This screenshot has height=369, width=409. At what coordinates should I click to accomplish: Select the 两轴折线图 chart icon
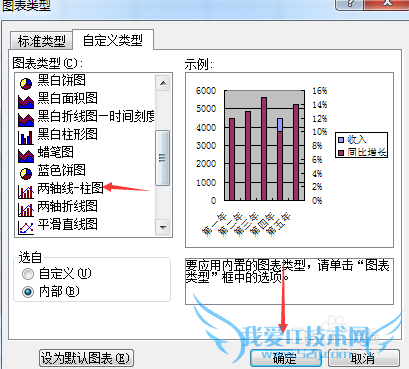click(26, 210)
